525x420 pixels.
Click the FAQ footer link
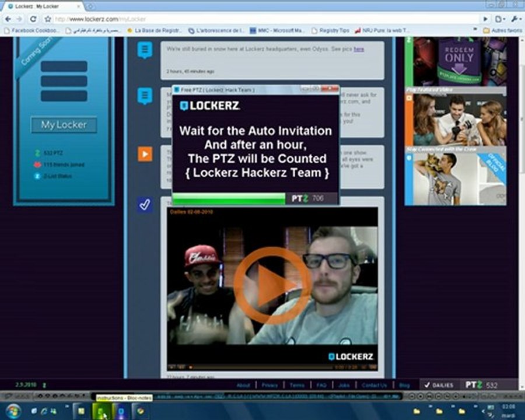click(321, 385)
